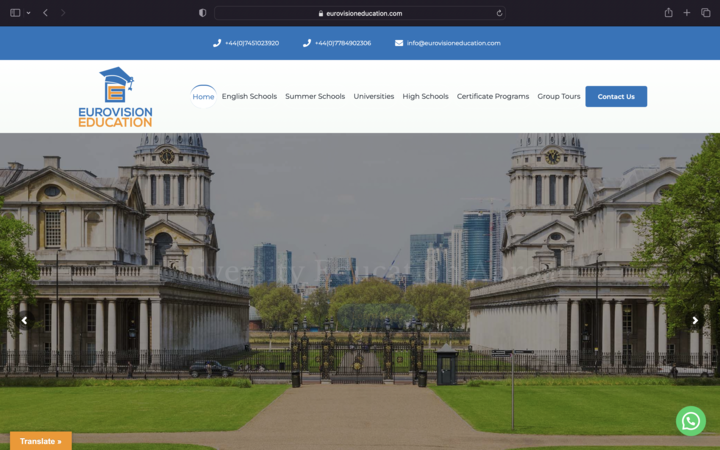
Task: Click the phone icon beside +44(0)7451023920
Action: pyautogui.click(x=217, y=43)
